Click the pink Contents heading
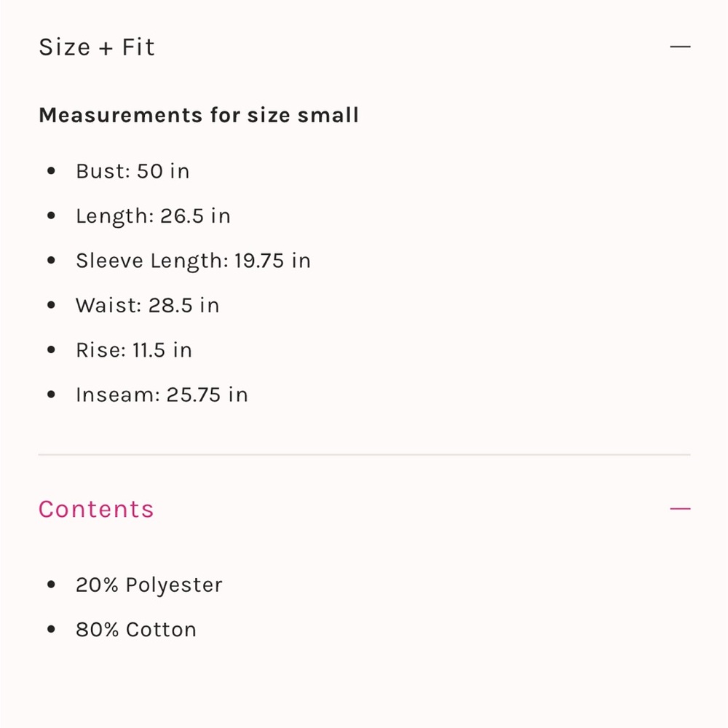The height and width of the screenshot is (728, 728). click(96, 509)
